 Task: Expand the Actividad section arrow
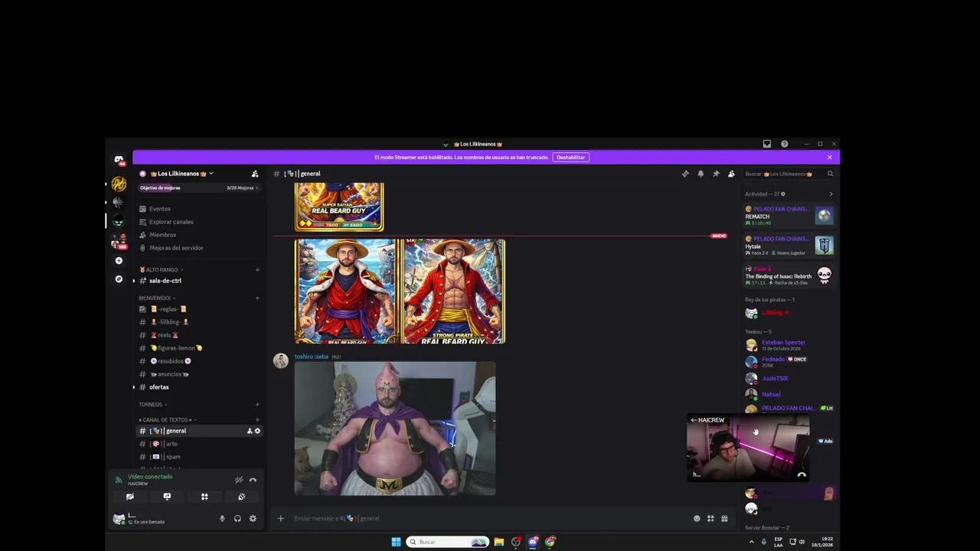pyautogui.click(x=831, y=194)
